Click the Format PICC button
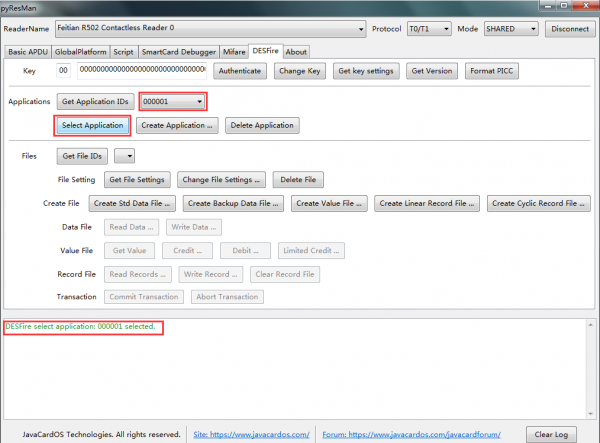The width and height of the screenshot is (600, 443). [x=492, y=71]
